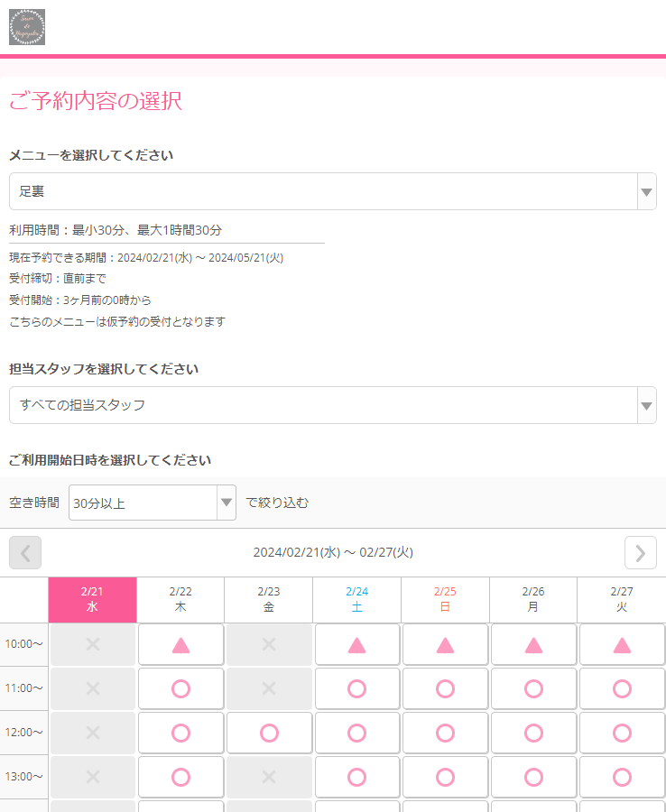Viewport: 666px width, 812px height.
Task: Click the 2/25 日 date column header
Action: pos(445,599)
